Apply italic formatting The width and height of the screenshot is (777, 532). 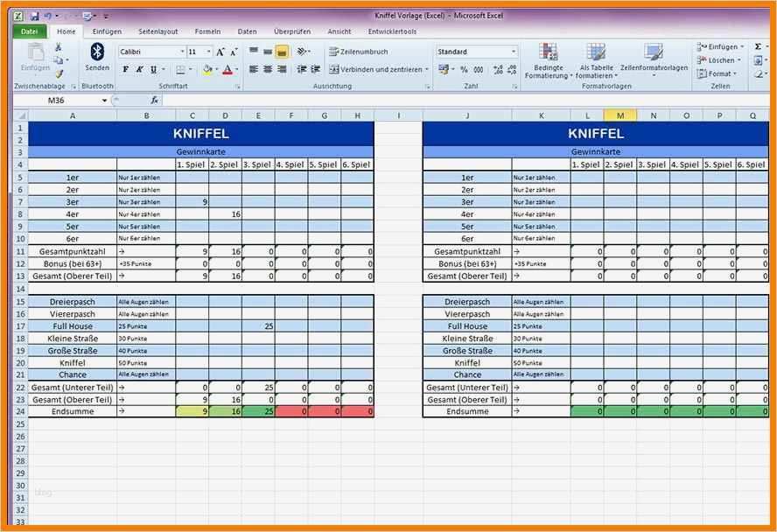click(x=138, y=68)
